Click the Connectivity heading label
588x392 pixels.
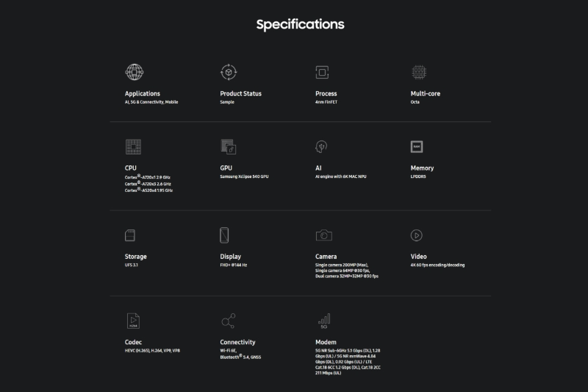click(237, 342)
